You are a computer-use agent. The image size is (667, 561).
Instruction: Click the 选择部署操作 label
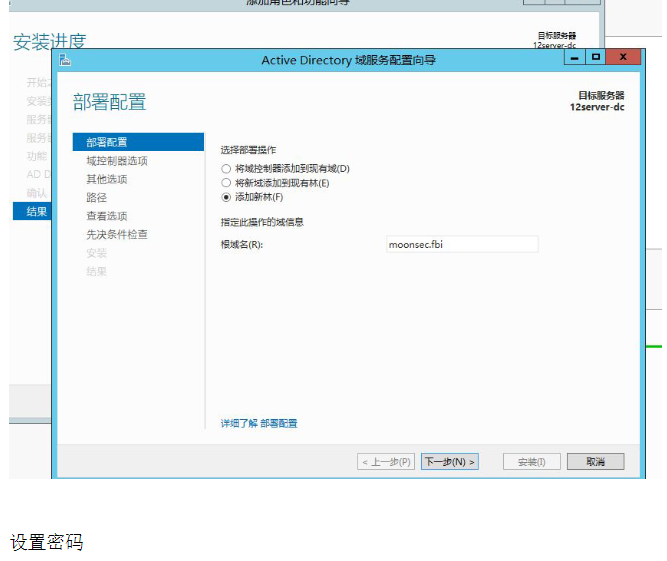click(x=248, y=150)
